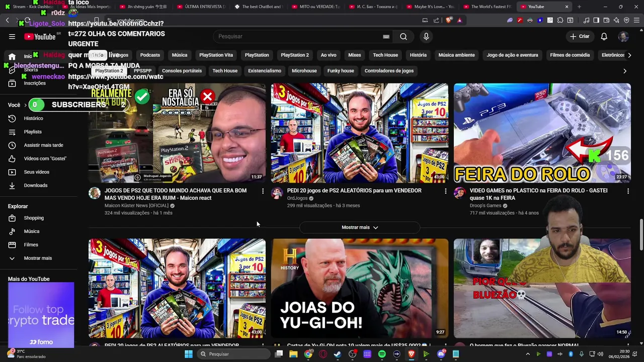Open the virtual keyboard in search box
Screen dimensions: 644x362
coord(386,36)
